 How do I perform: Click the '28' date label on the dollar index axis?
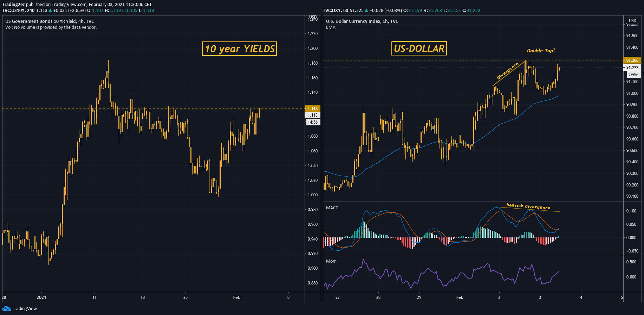tap(378, 297)
